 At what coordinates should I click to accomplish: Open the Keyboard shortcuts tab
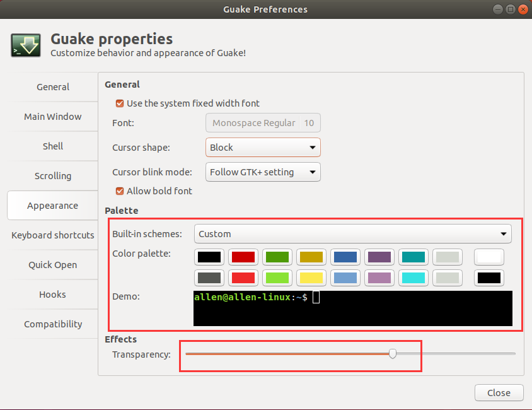tap(52, 235)
